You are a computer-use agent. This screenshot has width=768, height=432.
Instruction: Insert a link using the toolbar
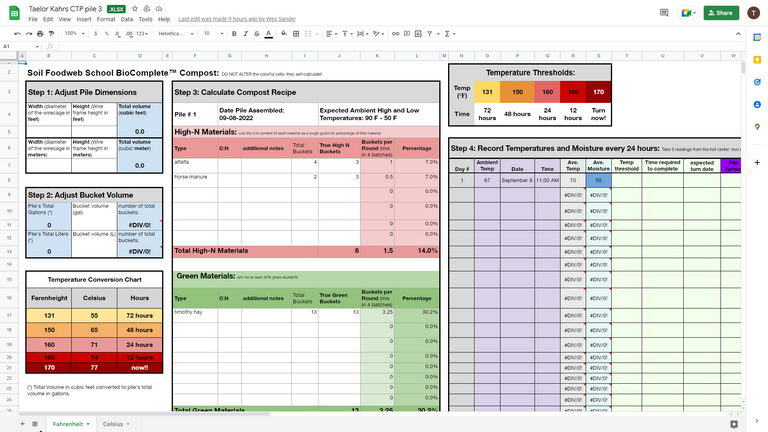click(x=395, y=34)
